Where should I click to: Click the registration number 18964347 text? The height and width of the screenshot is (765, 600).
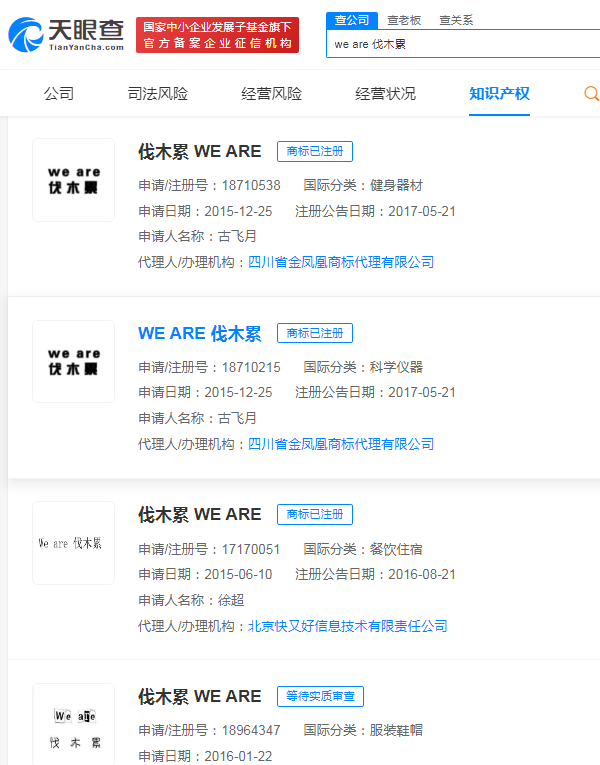[251, 730]
